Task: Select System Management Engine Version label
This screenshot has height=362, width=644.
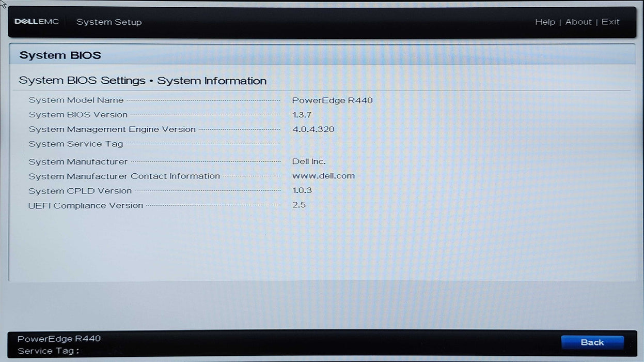Action: [112, 129]
